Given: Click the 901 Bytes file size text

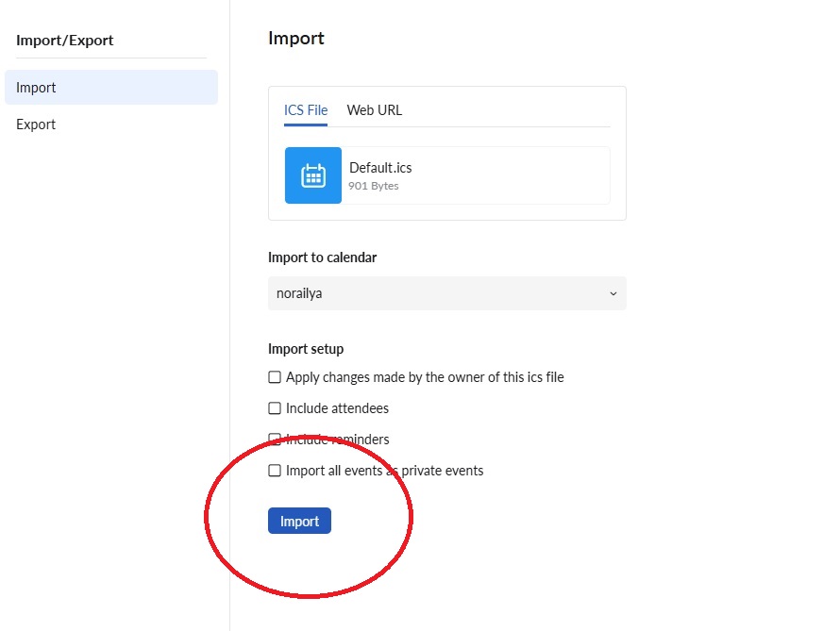Looking at the screenshot, I should tap(374, 186).
